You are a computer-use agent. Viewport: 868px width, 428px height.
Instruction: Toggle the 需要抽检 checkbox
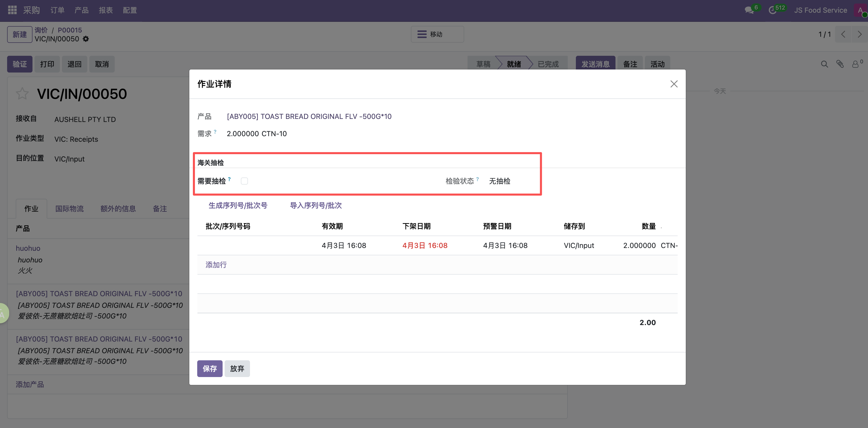tap(244, 181)
